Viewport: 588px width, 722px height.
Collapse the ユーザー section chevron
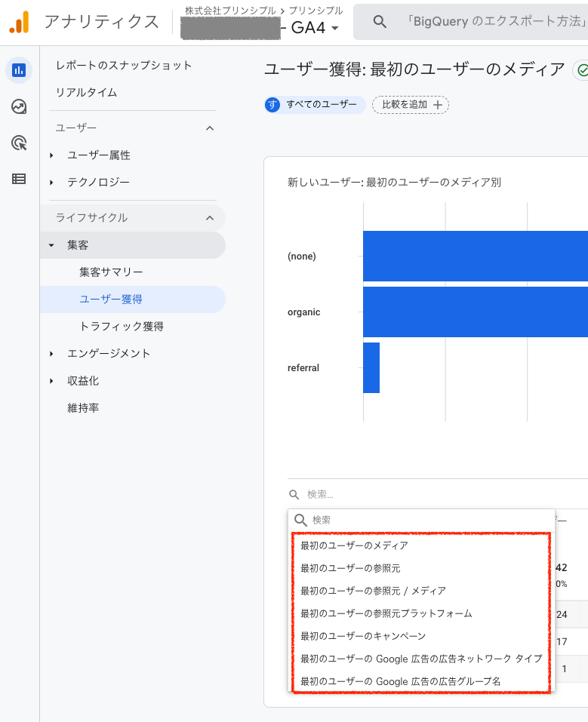tap(210, 128)
